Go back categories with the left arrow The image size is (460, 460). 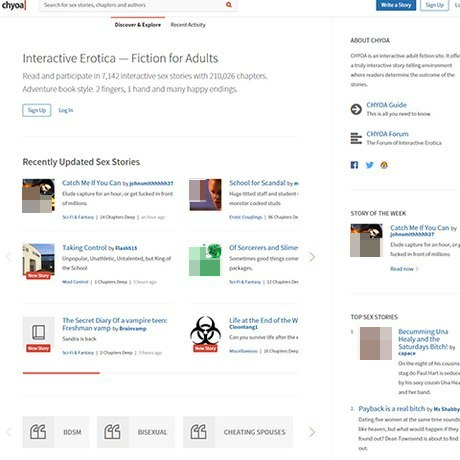pos(9,432)
